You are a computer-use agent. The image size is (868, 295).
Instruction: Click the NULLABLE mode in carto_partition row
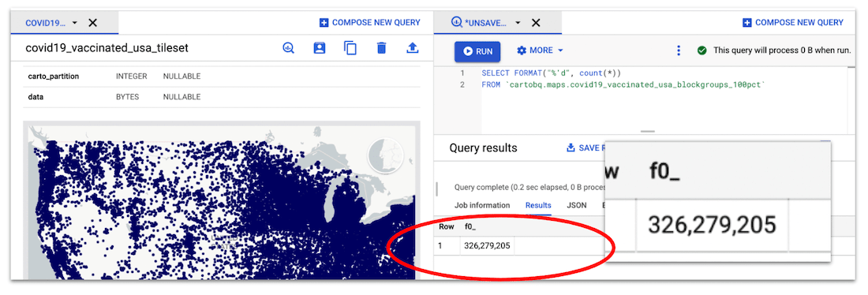click(181, 77)
